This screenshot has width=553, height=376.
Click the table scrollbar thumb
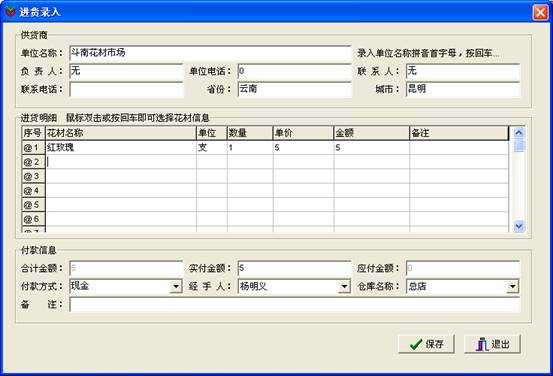[519, 146]
